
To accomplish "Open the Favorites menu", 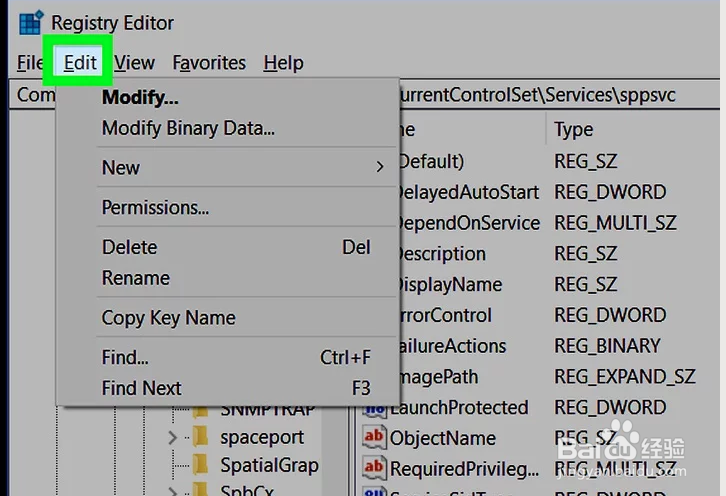I will (x=209, y=63).
